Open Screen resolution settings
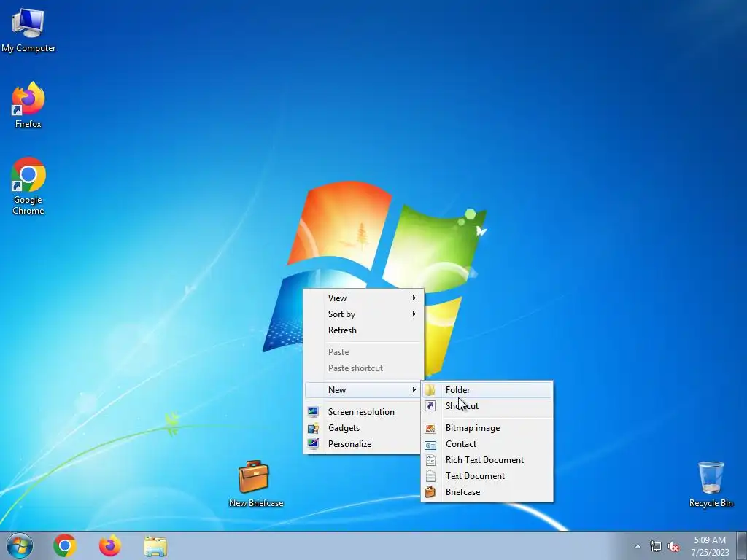Image resolution: width=747 pixels, height=560 pixels. 364,412
